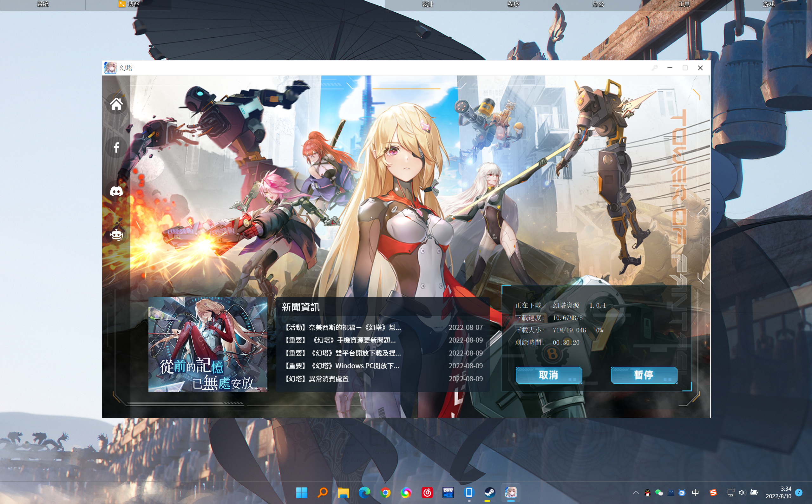Open the 游戏 desktop tab
The width and height of the screenshot is (812, 504).
point(769,4)
